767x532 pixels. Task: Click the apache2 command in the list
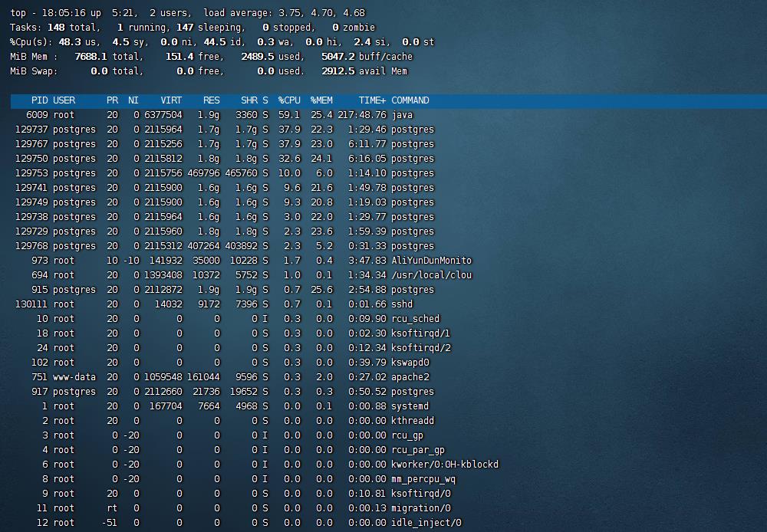[x=410, y=377]
